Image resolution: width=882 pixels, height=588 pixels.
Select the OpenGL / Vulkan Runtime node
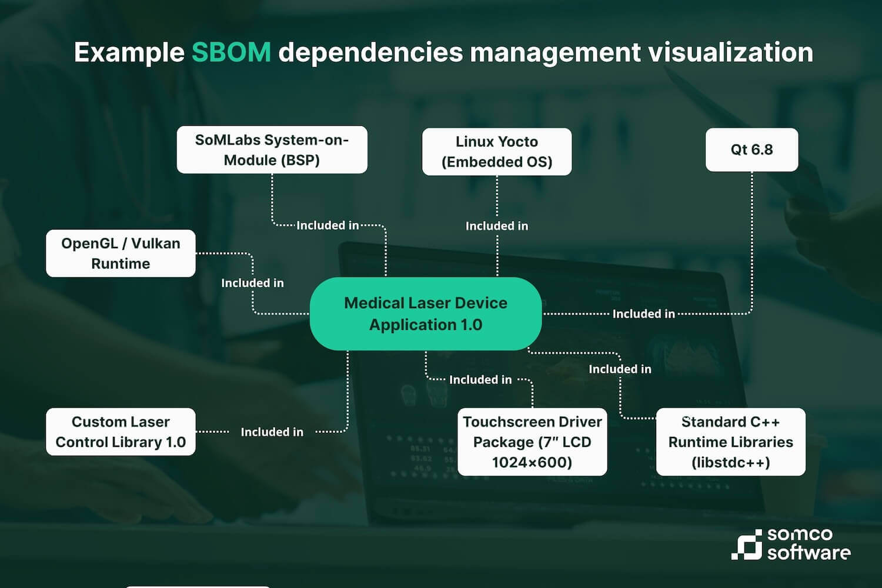click(120, 253)
